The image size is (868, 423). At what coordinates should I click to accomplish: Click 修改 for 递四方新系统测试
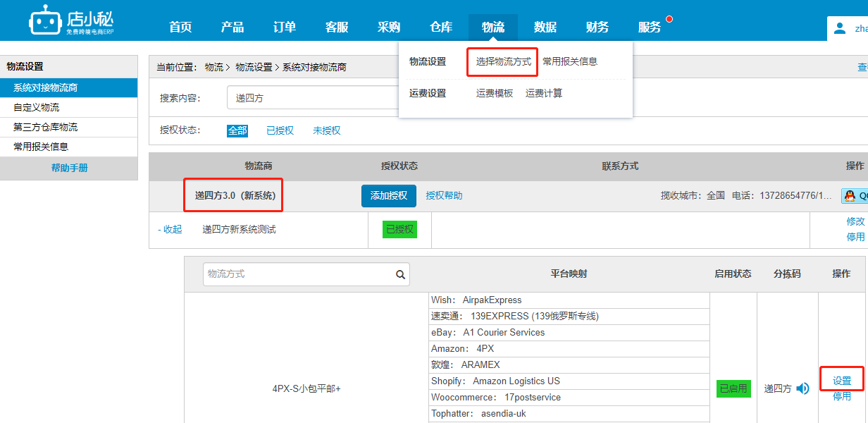pos(855,221)
